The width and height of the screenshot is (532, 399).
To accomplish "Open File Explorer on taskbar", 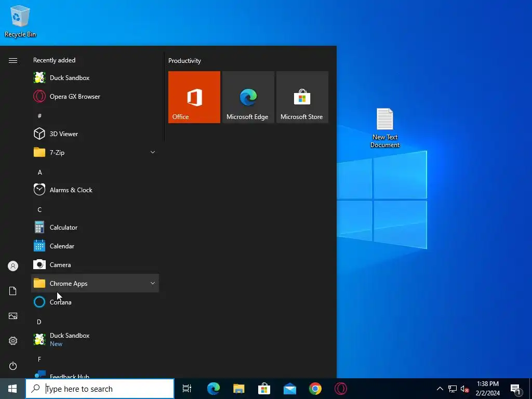I will coord(239,389).
